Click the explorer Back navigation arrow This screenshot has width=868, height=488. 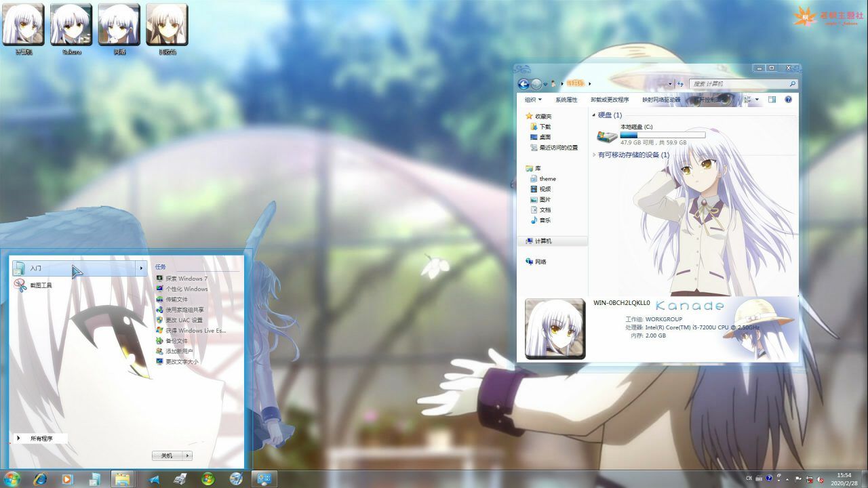click(x=524, y=84)
